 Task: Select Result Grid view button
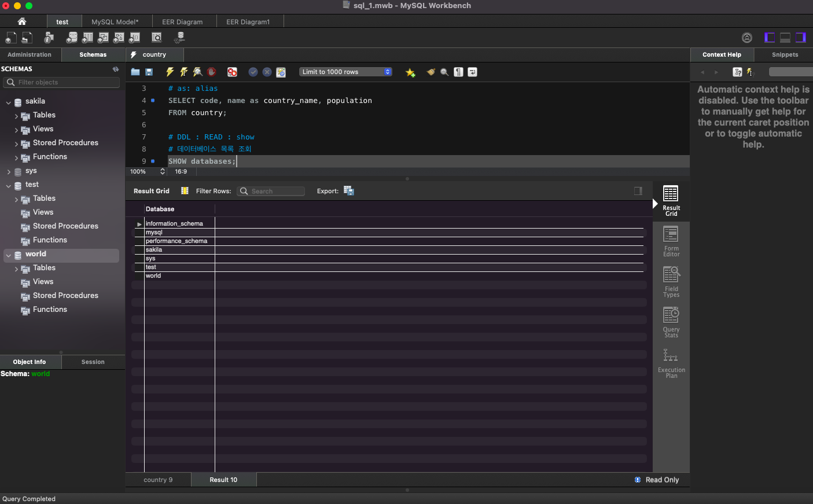pos(671,201)
